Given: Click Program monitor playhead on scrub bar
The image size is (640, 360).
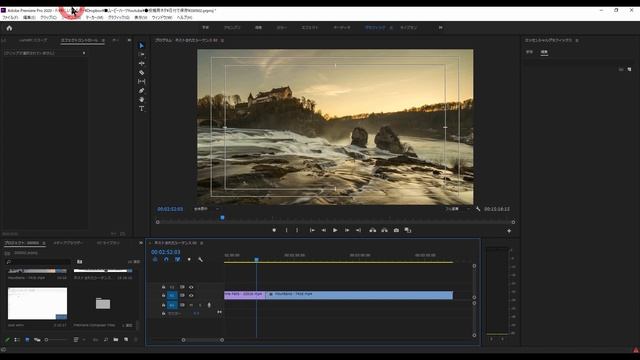Looking at the screenshot, I should click(222, 218).
